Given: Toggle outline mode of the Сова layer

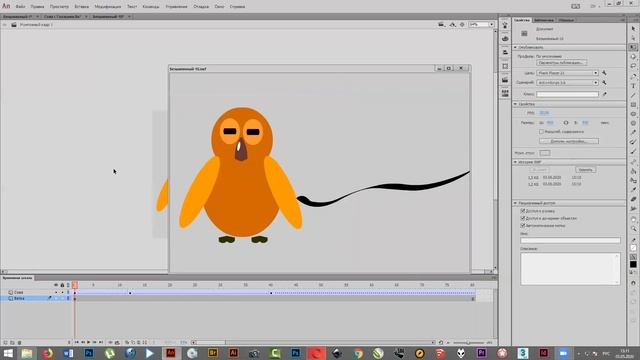Looking at the screenshot, I should point(68,292).
